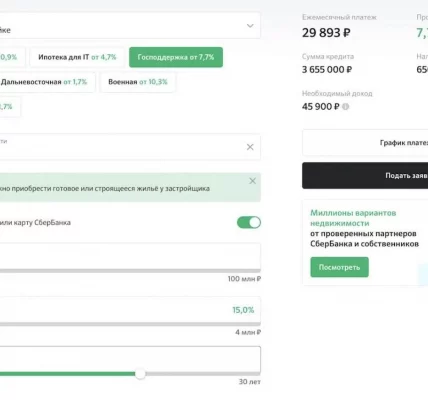Click the black Подать заявку button

click(365, 175)
